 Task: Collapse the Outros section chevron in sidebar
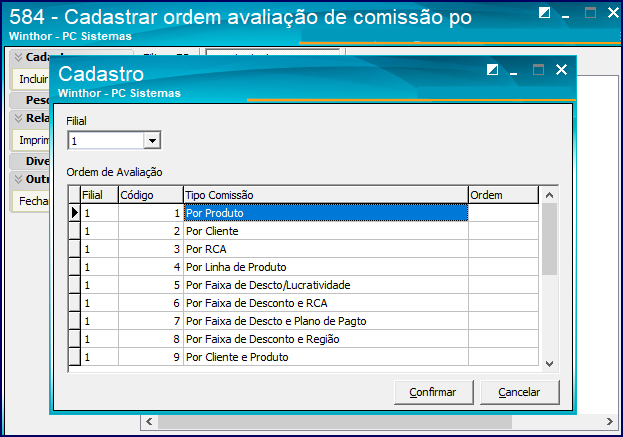tap(18, 179)
